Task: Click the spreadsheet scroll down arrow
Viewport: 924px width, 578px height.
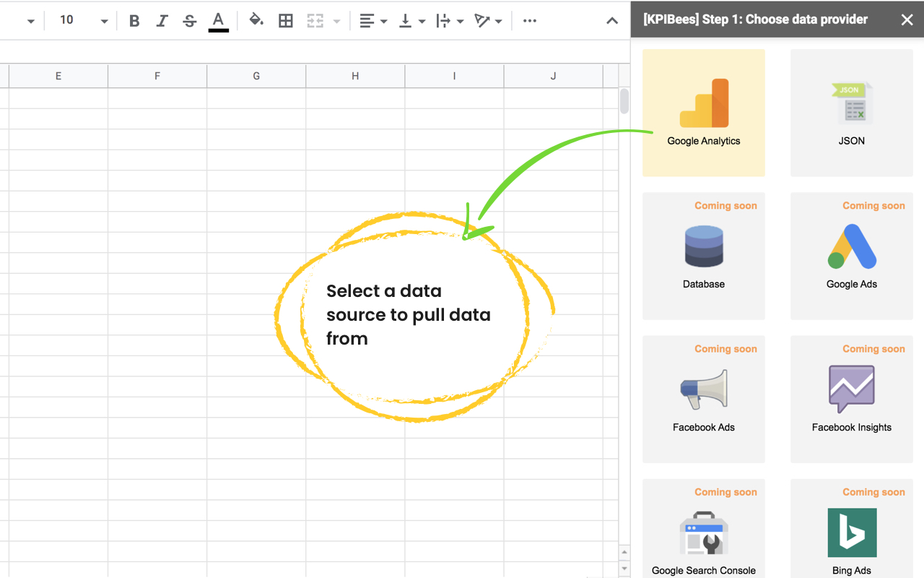Action: [624, 568]
